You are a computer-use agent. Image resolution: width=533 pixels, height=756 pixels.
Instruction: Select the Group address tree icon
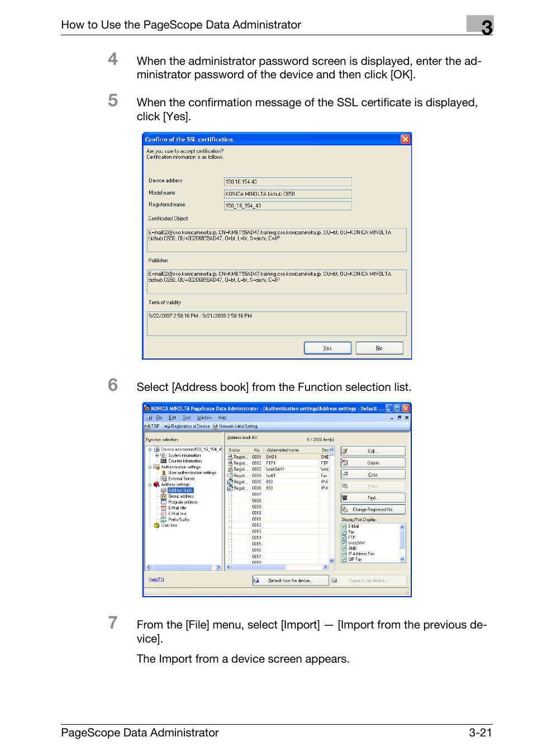point(164,496)
